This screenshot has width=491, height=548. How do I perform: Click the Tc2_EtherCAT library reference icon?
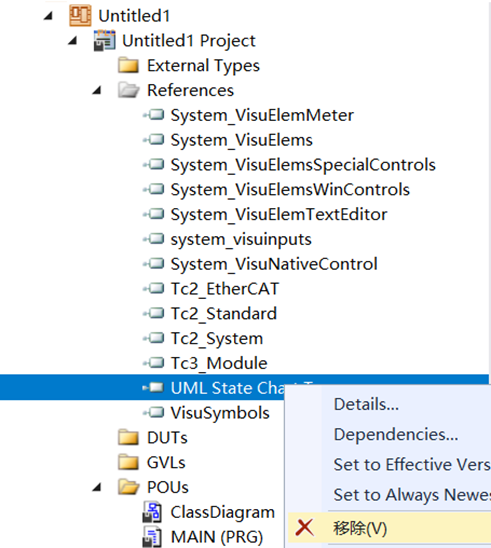153,289
